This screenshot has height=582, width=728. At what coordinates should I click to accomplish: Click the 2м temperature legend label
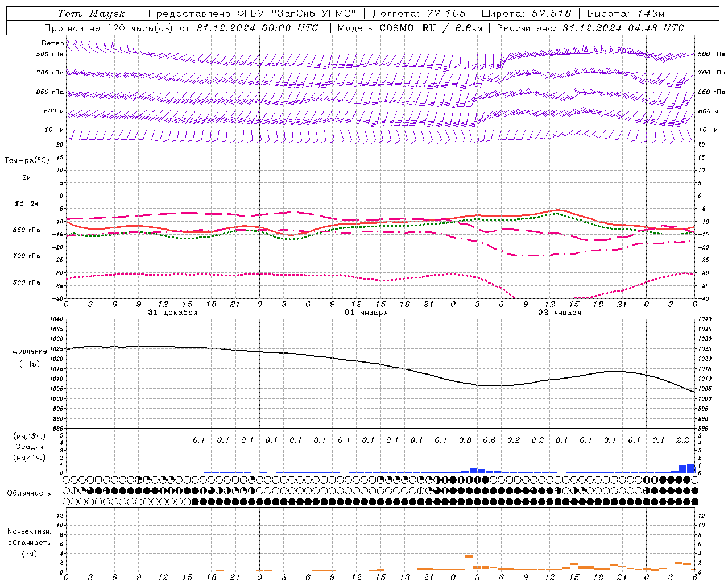click(x=27, y=178)
